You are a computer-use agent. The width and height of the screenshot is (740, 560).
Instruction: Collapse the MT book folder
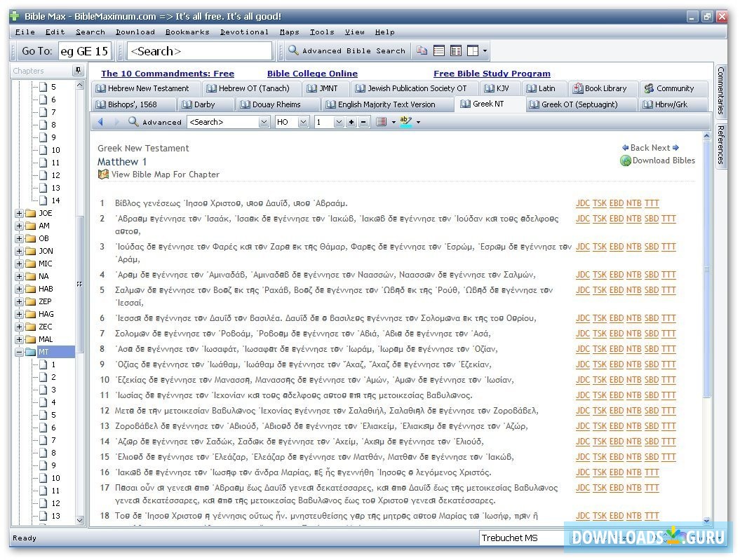(19, 352)
